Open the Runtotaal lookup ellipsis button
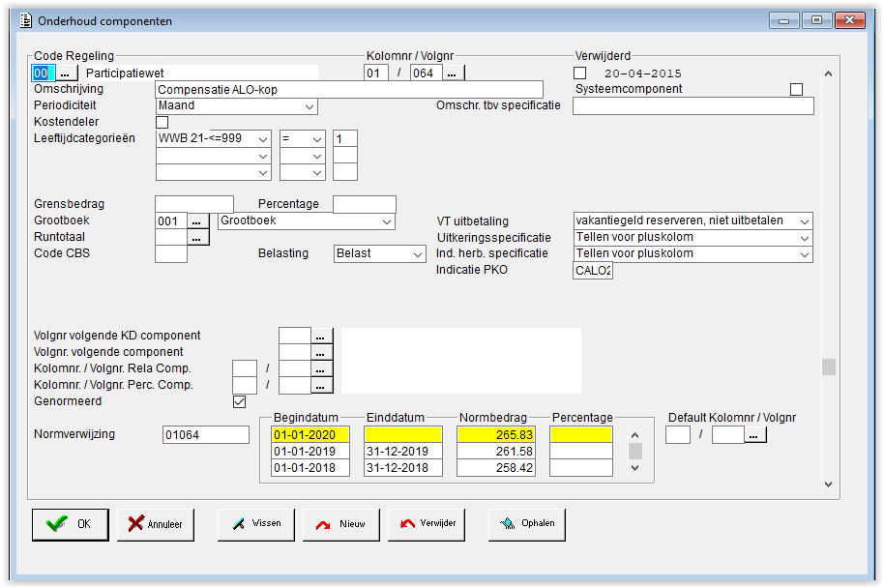This screenshot has width=884, height=588. coord(196,237)
